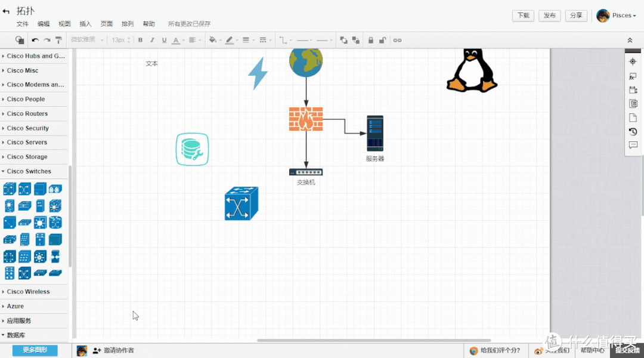This screenshot has width=644, height=358.
Task: Select the blue Cisco switch cube on canvas
Action: coord(241,203)
